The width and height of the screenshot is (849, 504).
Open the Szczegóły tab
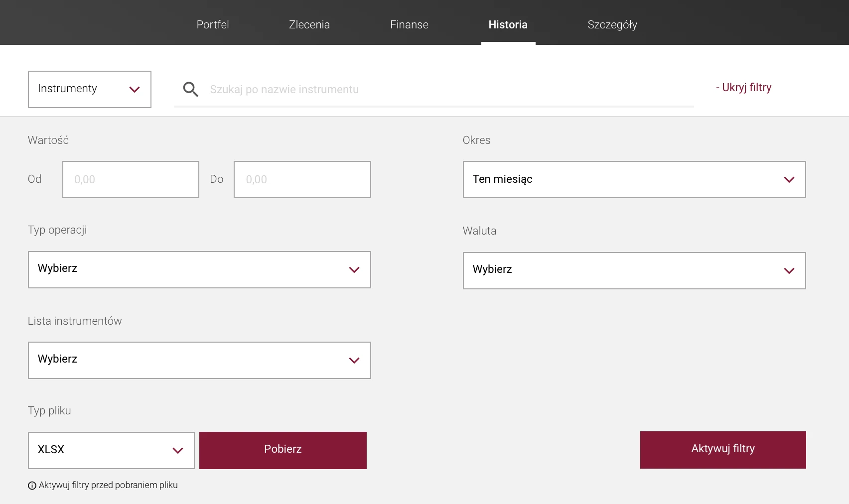click(x=612, y=24)
